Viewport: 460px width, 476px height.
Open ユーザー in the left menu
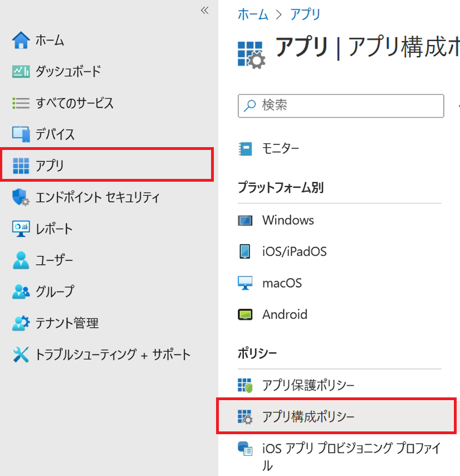point(54,260)
